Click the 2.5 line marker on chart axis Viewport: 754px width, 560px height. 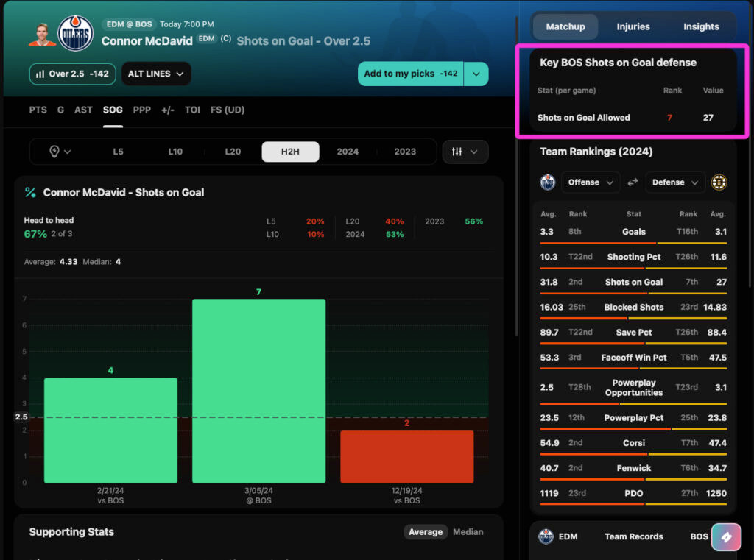coord(21,417)
